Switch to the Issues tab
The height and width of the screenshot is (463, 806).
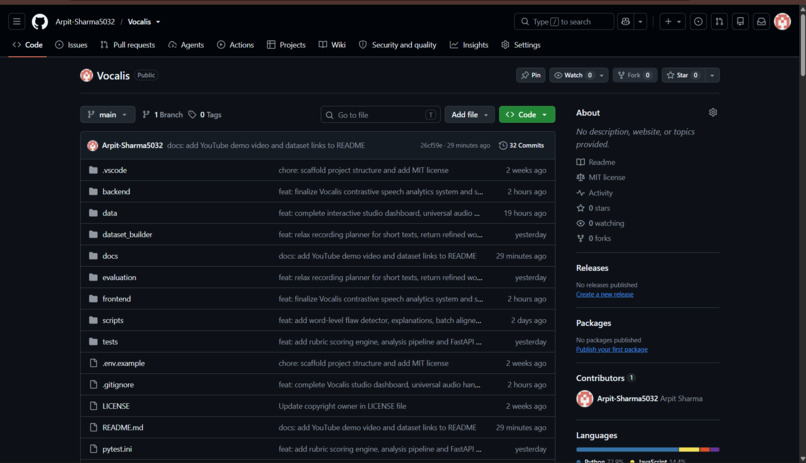pos(71,45)
